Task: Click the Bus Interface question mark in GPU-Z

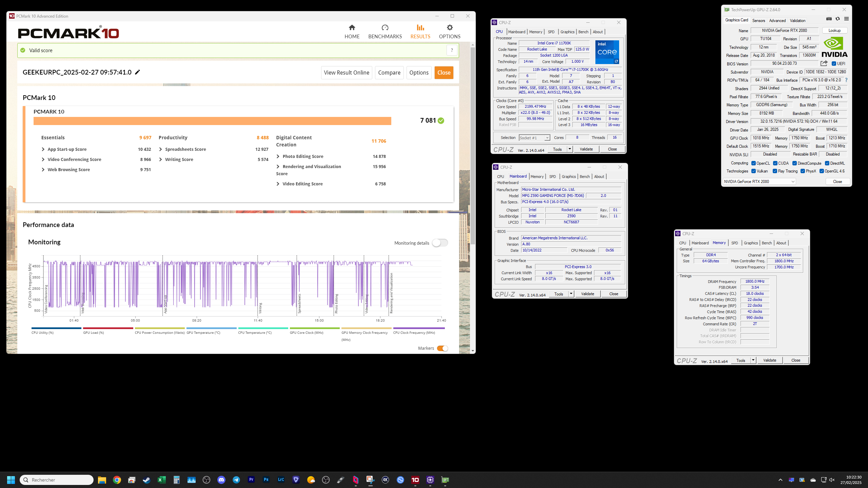Action: [x=846, y=80]
